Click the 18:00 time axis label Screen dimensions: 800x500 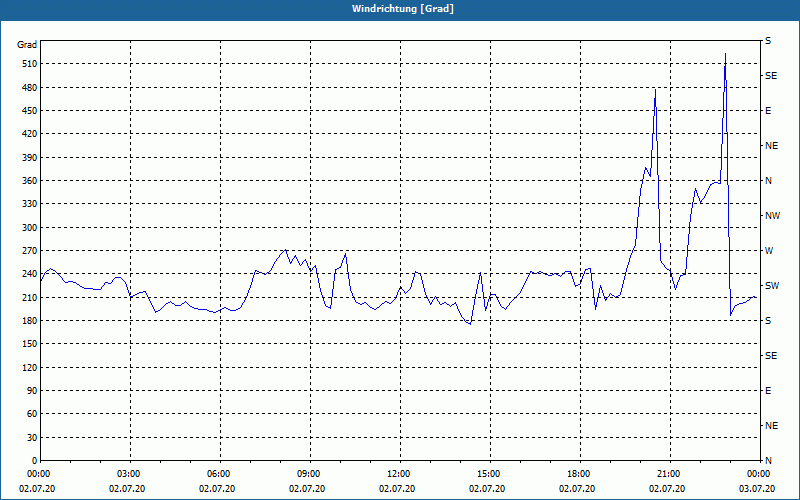click(580, 474)
